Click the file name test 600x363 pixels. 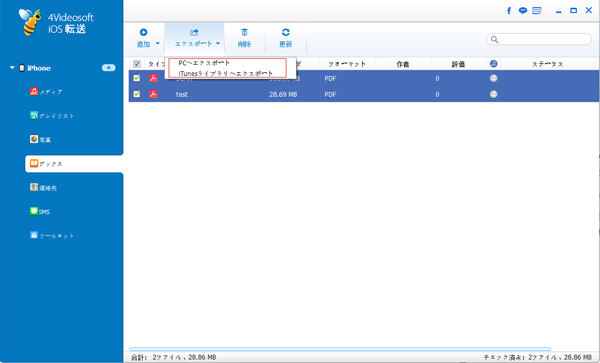[182, 94]
